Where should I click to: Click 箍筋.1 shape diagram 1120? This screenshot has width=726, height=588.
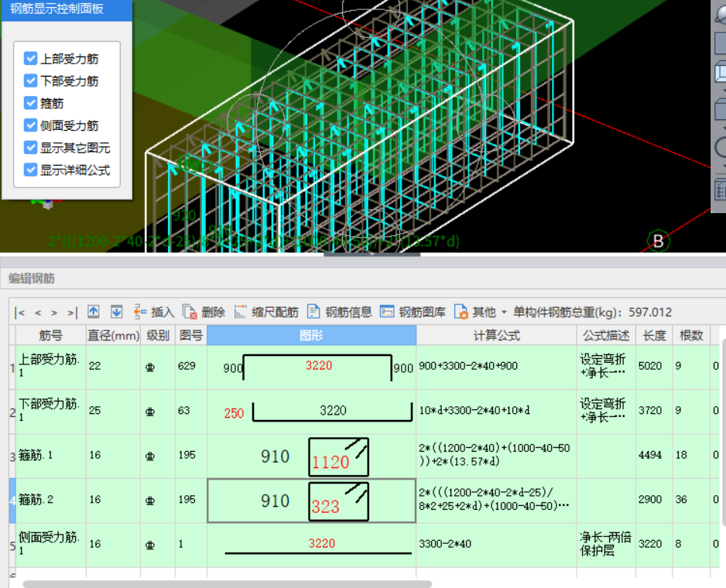click(x=338, y=457)
